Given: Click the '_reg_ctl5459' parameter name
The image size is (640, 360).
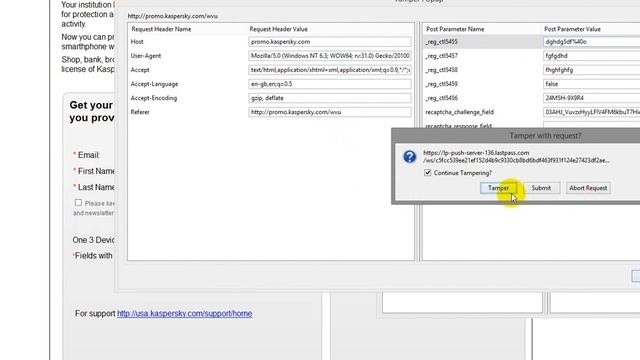Looking at the screenshot, I should click(x=441, y=84).
